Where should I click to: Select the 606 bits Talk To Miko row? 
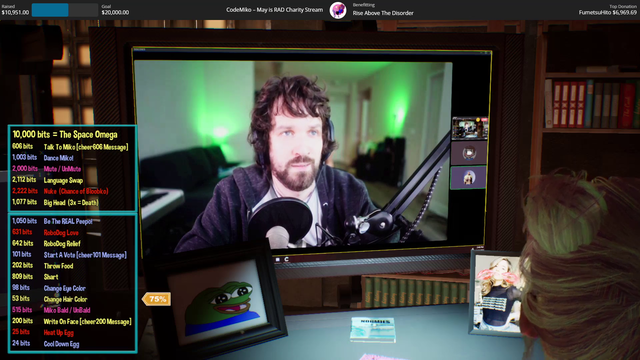[70, 147]
